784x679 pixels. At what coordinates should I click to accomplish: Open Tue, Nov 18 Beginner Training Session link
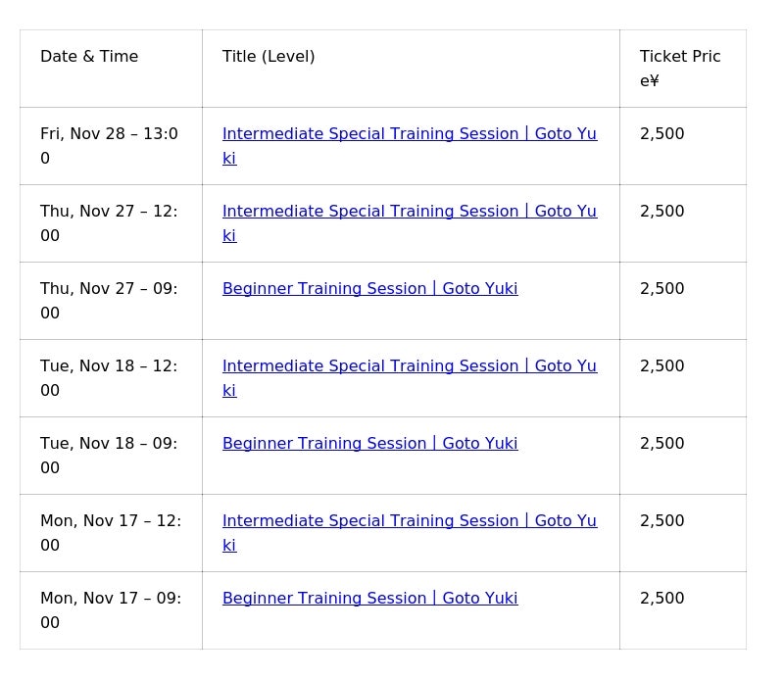pos(369,444)
